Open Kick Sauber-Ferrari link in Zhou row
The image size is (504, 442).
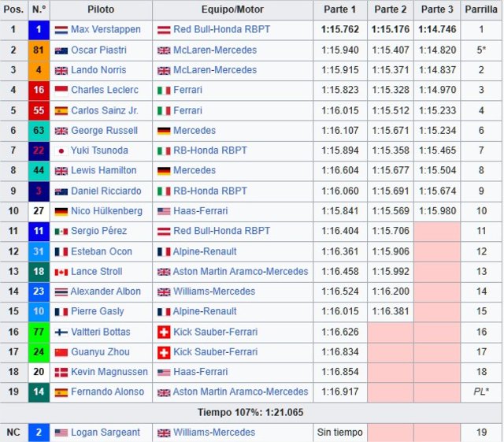click(215, 352)
